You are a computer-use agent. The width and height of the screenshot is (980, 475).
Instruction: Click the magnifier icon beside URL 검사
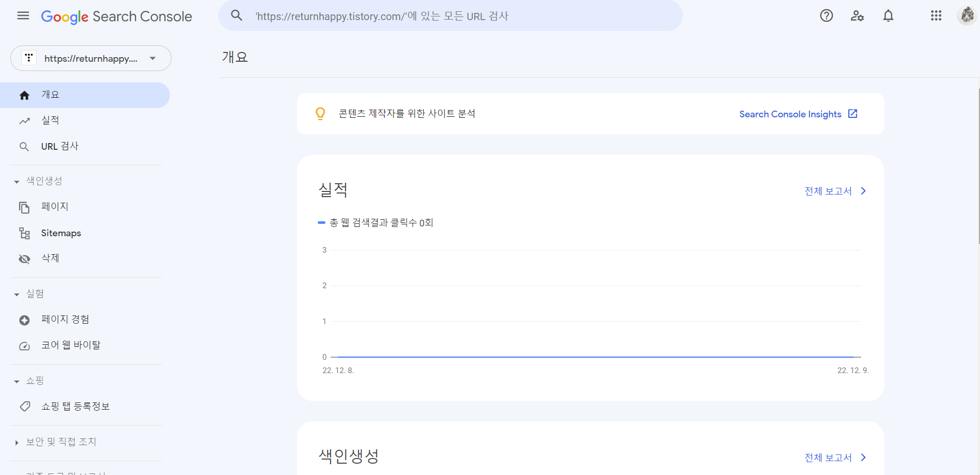point(24,147)
